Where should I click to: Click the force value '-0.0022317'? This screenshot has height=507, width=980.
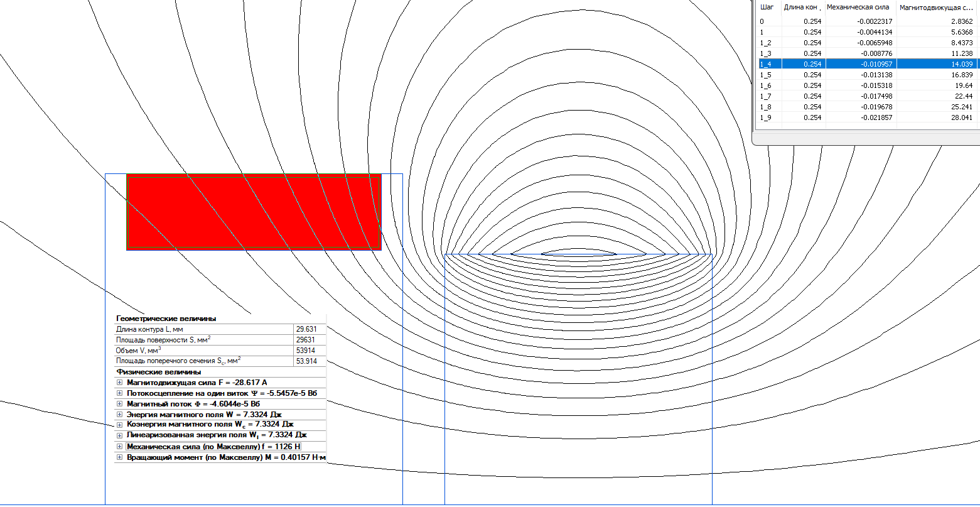(874, 21)
